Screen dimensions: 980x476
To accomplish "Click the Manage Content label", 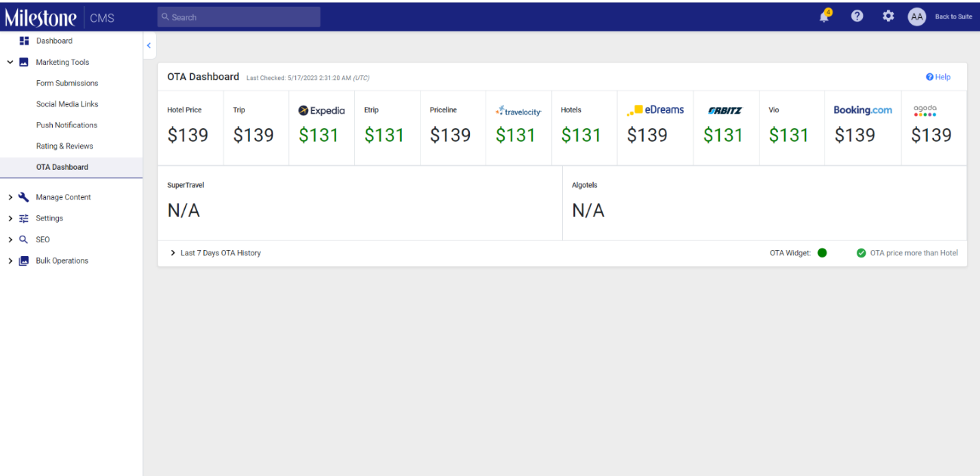I will point(63,197).
